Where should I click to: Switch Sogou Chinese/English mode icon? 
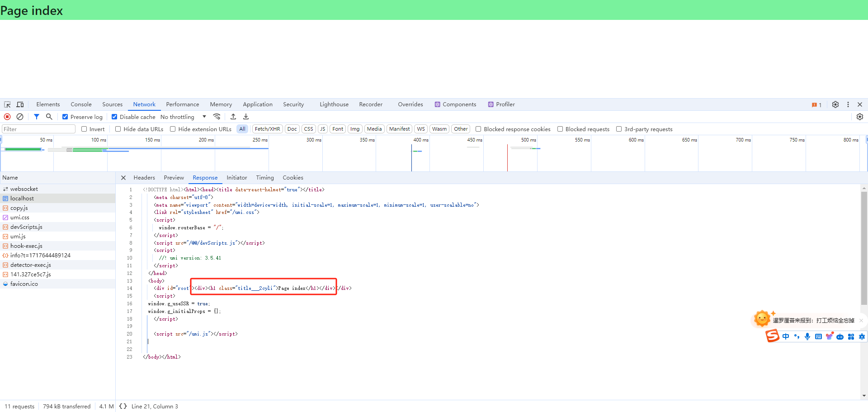click(786, 336)
